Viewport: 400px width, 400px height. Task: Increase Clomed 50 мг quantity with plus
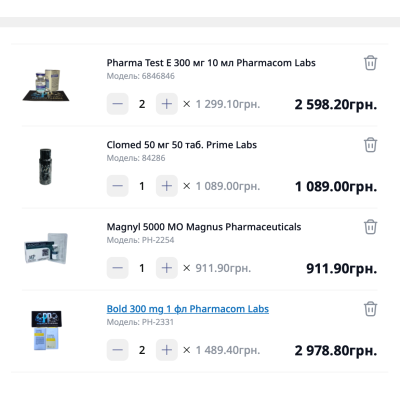[x=167, y=186]
